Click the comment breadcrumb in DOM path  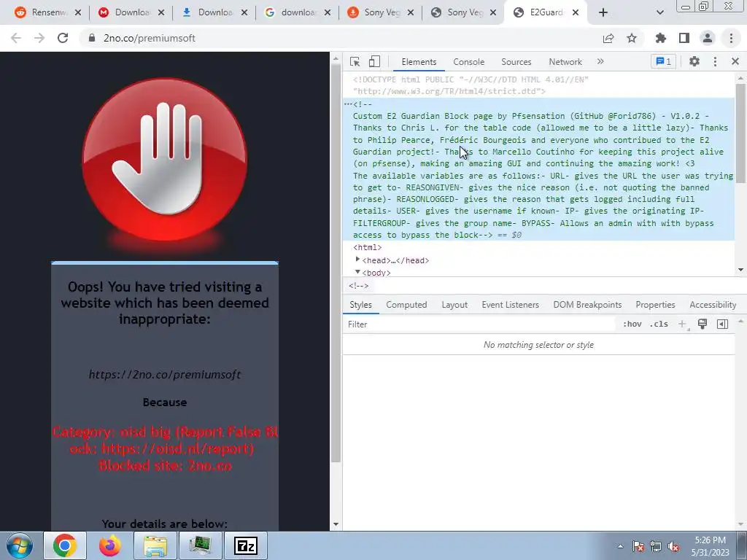tap(358, 286)
